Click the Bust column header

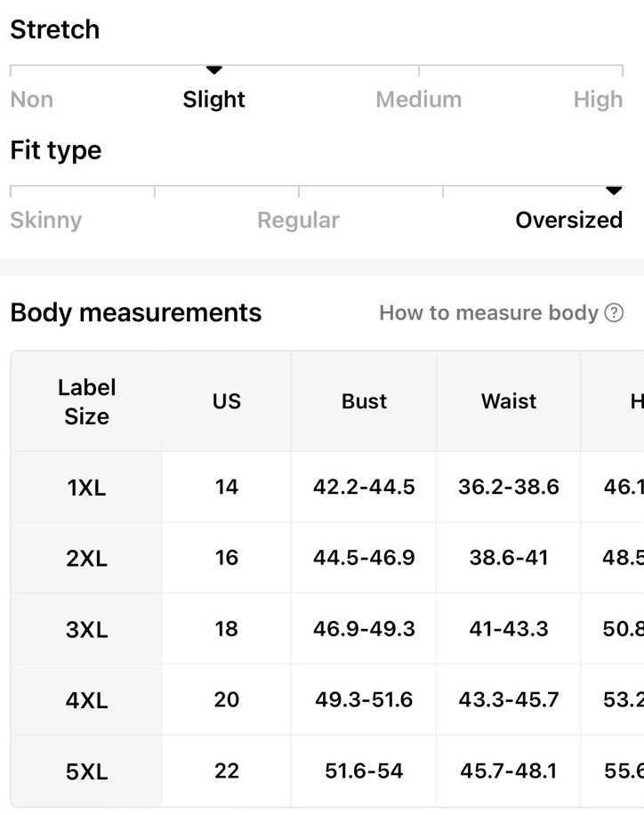[364, 401]
